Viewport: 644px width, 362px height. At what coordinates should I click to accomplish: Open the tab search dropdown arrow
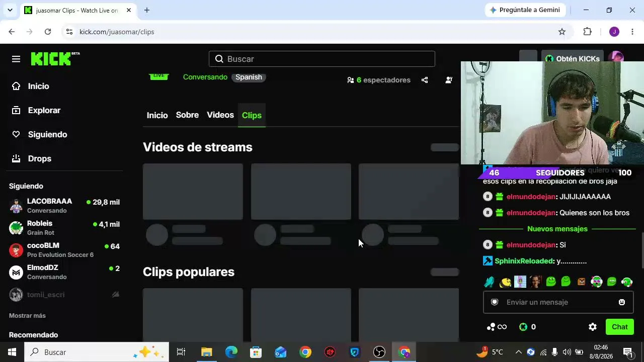(x=10, y=10)
